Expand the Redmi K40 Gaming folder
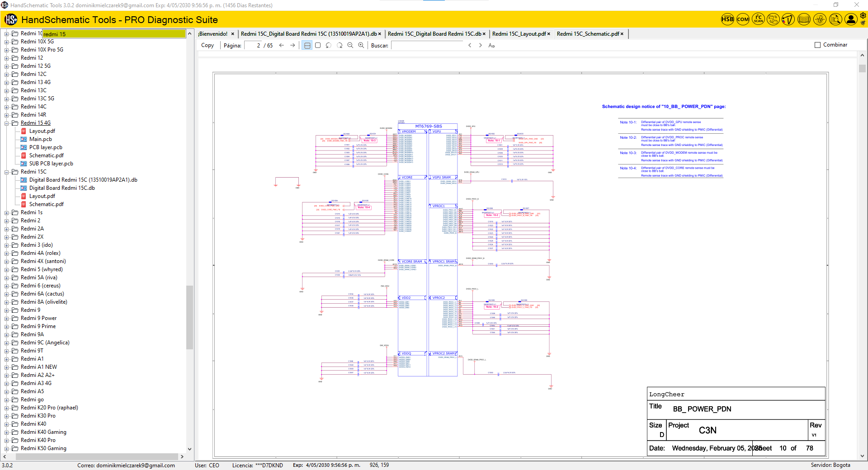868x470 pixels. pyautogui.click(x=7, y=432)
